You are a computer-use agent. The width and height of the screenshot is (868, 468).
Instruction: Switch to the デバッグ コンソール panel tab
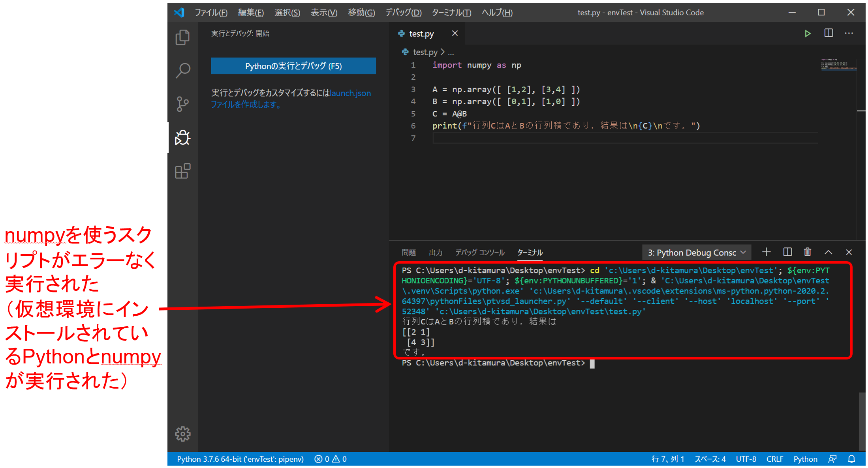pyautogui.click(x=480, y=253)
